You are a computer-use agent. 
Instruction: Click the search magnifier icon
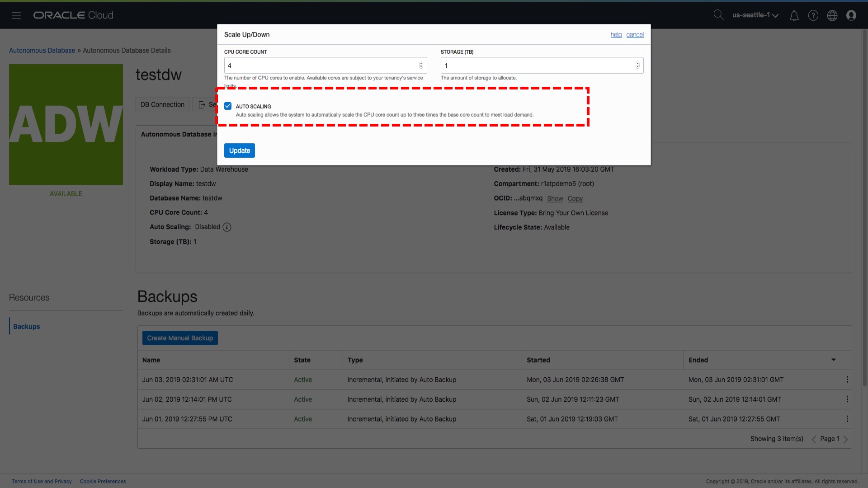pyautogui.click(x=718, y=15)
